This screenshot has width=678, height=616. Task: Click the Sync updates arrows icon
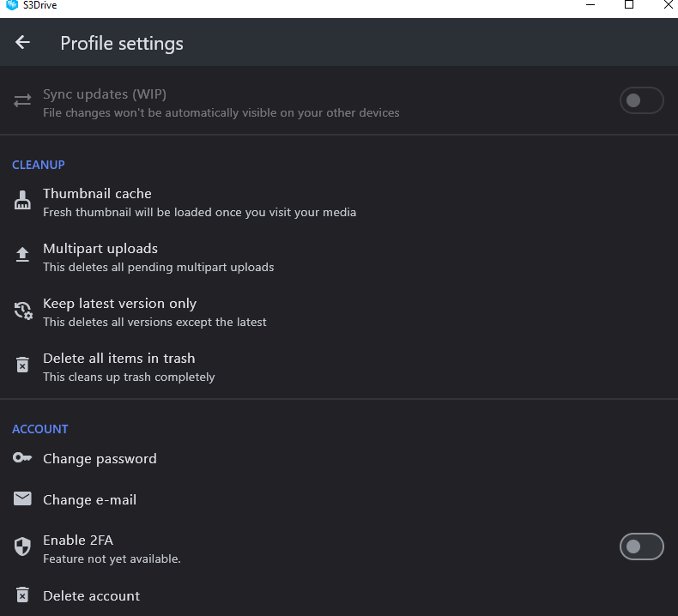[22, 100]
